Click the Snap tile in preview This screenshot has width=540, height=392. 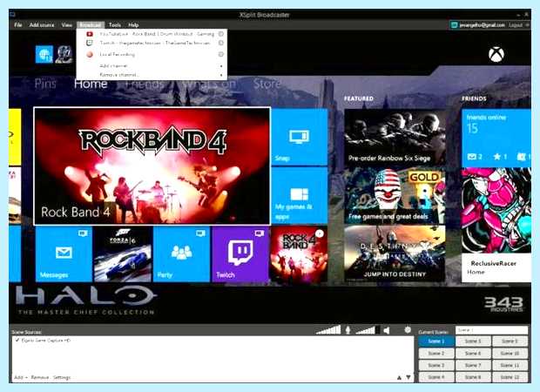click(x=300, y=137)
